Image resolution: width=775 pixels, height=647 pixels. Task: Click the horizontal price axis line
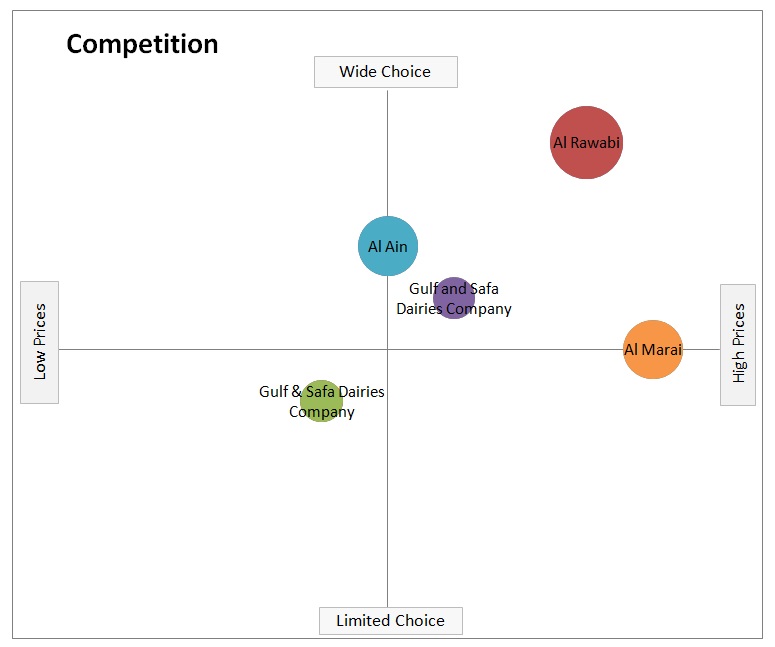200,349
